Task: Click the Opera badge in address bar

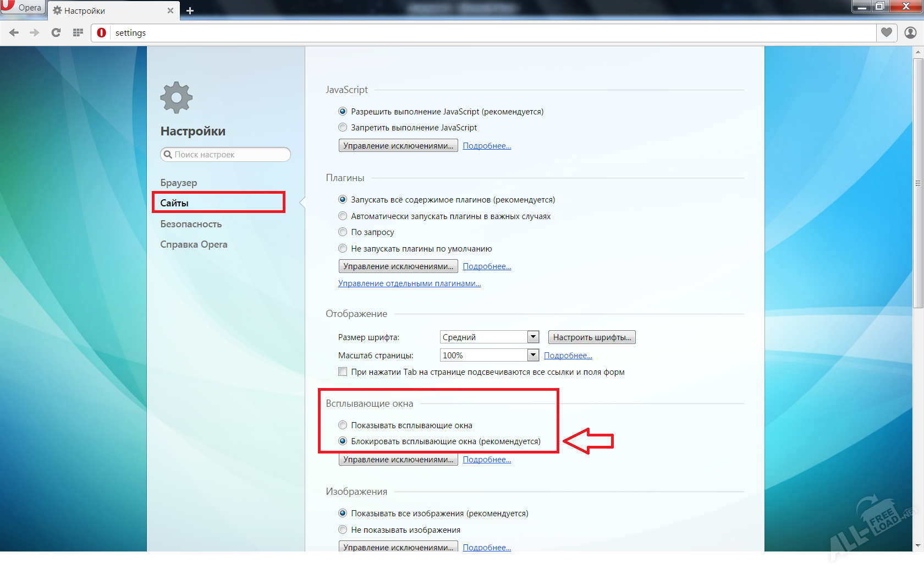Action: (x=101, y=32)
